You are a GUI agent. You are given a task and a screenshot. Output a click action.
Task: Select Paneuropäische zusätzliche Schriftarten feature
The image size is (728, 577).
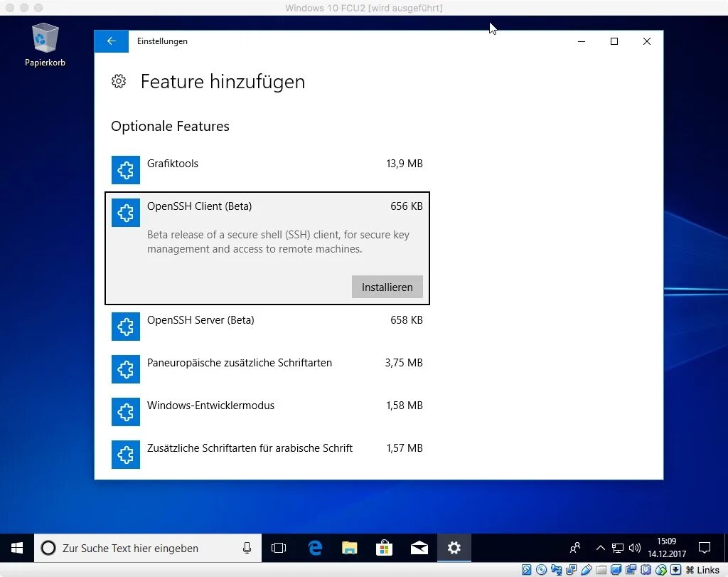tap(267, 369)
